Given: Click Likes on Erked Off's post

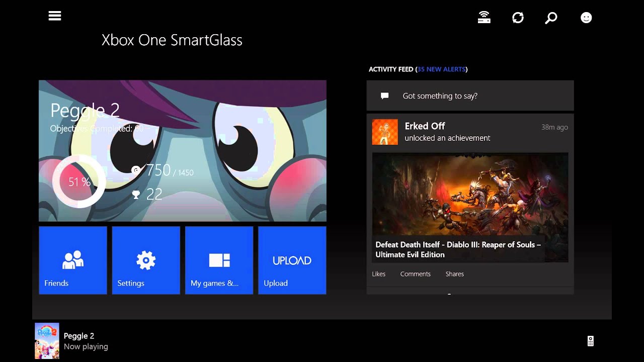Looking at the screenshot, I should [378, 274].
